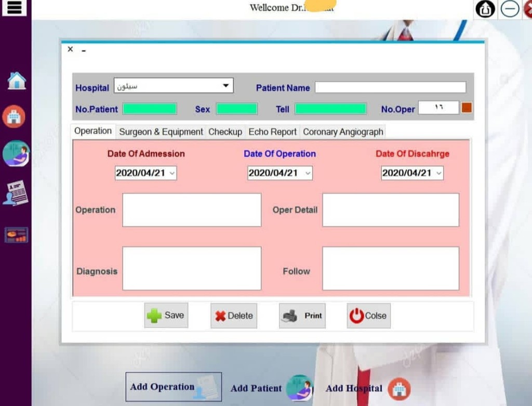Click the Add Patient link text
The height and width of the screenshot is (406, 532).
coord(256,388)
